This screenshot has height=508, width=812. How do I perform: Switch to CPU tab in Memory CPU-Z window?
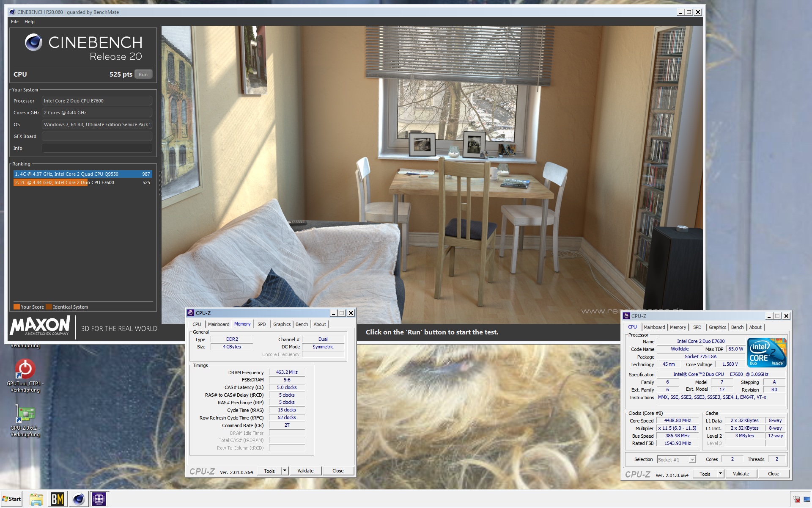coord(197,324)
